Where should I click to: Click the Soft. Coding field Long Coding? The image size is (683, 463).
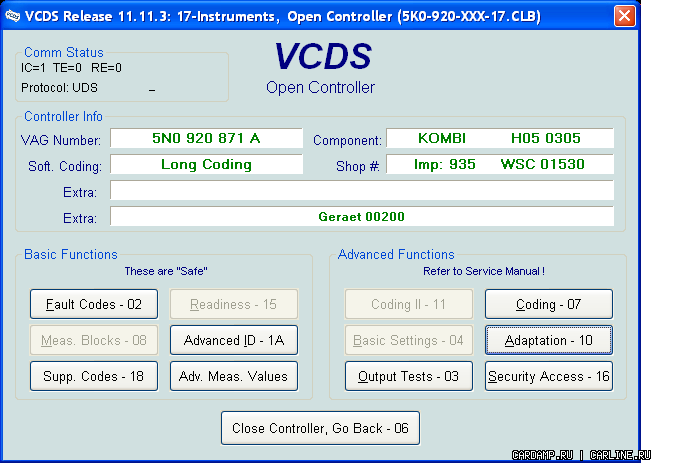(206, 165)
